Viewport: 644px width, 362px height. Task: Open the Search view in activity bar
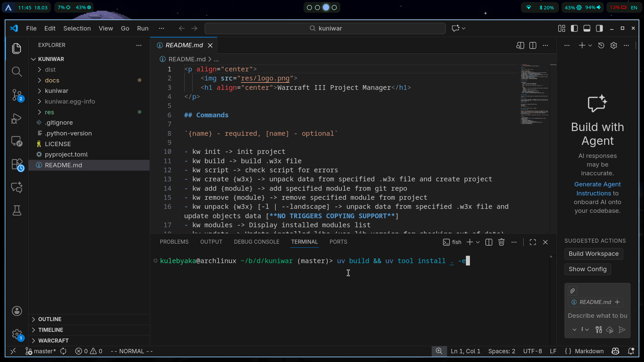point(16,71)
